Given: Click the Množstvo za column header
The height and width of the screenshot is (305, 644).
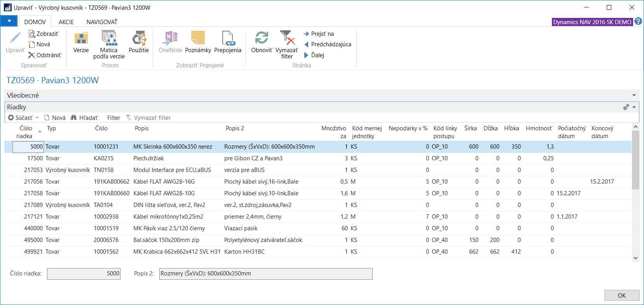Looking at the screenshot, I should tap(333, 132).
